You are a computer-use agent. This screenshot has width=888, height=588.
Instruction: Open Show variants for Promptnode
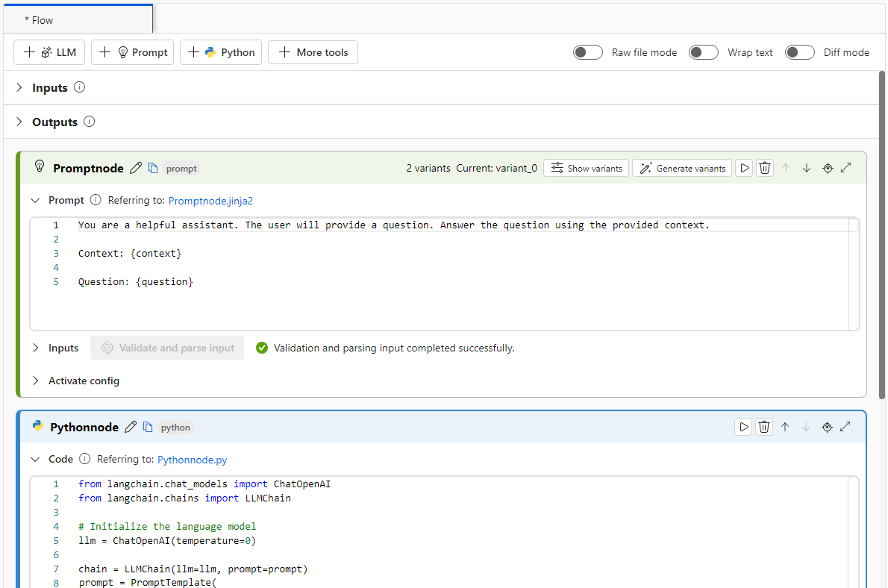pyautogui.click(x=586, y=168)
